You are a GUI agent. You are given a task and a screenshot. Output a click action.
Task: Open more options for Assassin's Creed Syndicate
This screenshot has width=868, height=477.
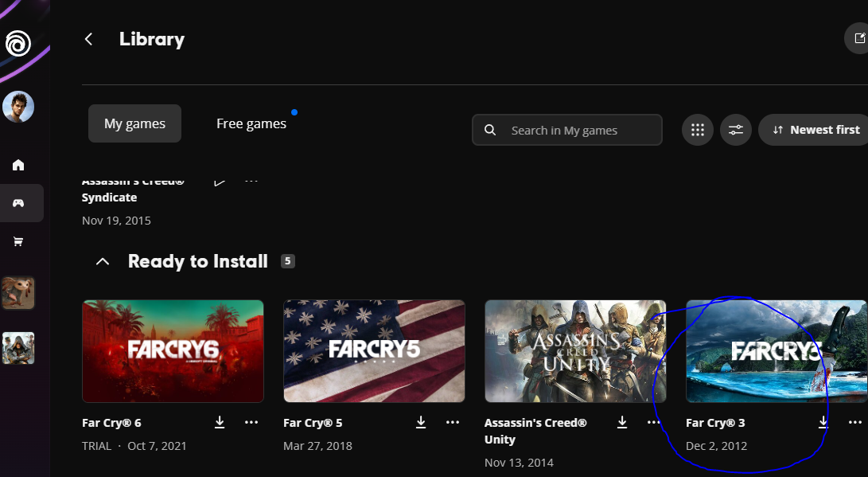251,181
